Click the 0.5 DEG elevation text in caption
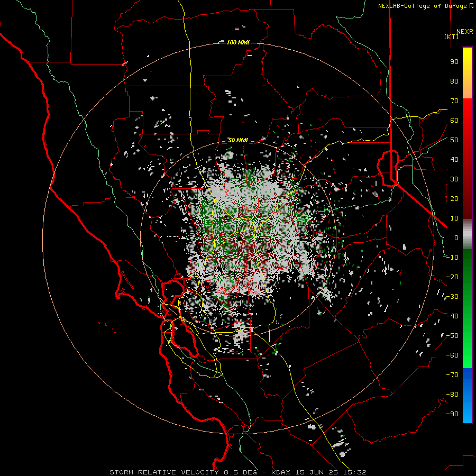This screenshot has width=476, height=476. coord(240,472)
